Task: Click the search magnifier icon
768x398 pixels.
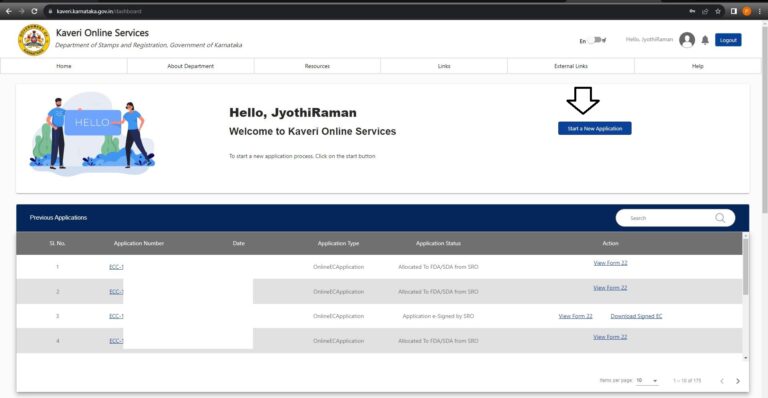Action: [x=720, y=218]
